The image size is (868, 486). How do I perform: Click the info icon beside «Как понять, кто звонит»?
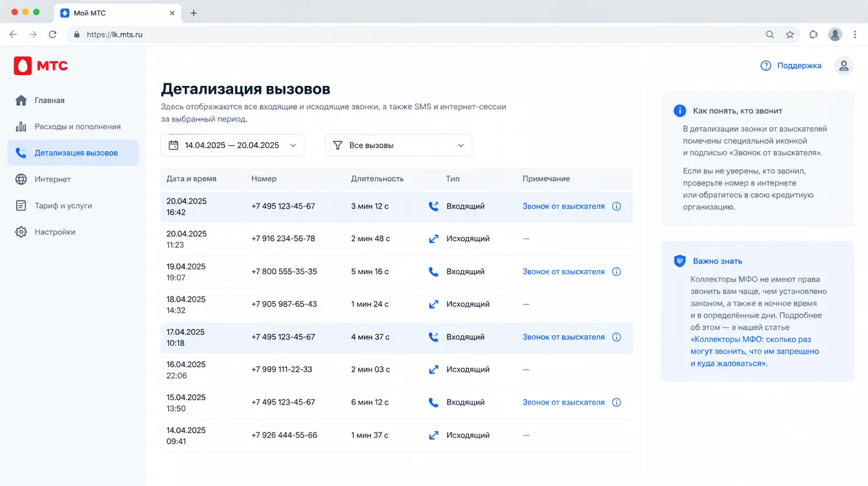coord(679,111)
